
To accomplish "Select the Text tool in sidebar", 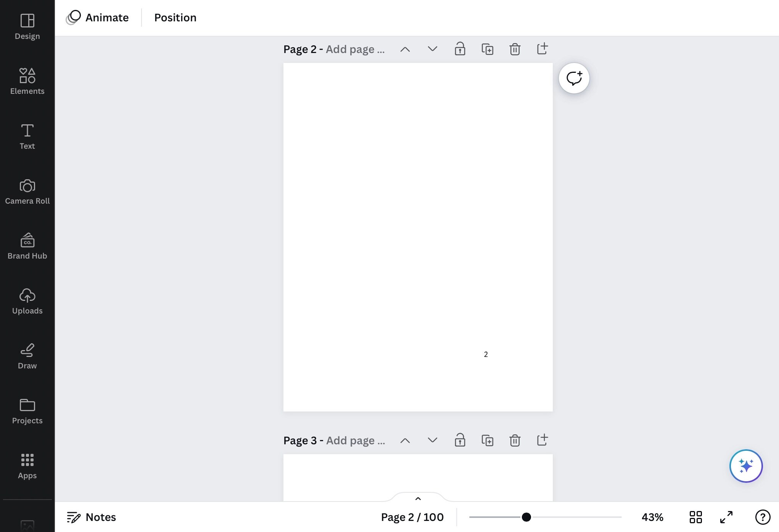I will pos(27,136).
